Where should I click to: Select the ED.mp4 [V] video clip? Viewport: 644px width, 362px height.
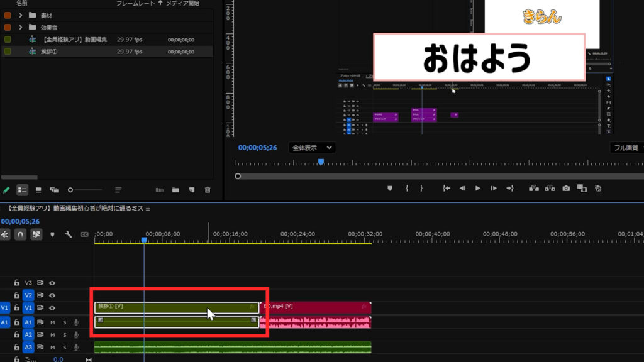pos(316,307)
